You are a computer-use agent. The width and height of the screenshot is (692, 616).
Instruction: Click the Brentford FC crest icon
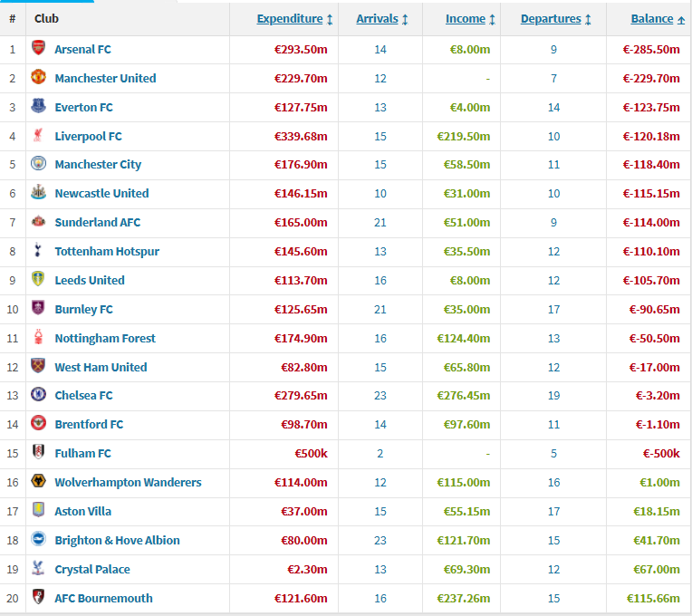pyautogui.click(x=38, y=423)
